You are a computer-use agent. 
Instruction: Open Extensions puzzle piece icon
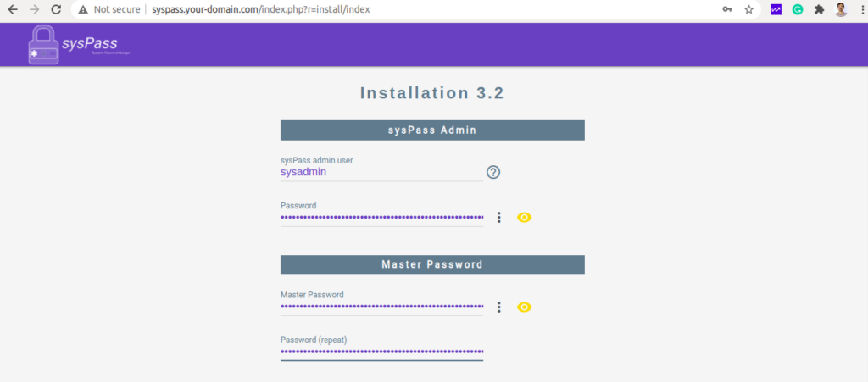click(820, 9)
